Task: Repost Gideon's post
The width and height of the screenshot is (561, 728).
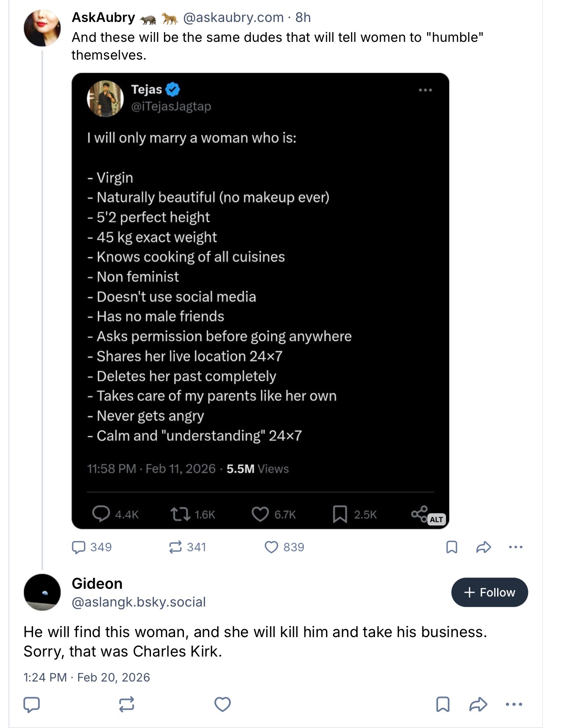Action: [x=127, y=704]
